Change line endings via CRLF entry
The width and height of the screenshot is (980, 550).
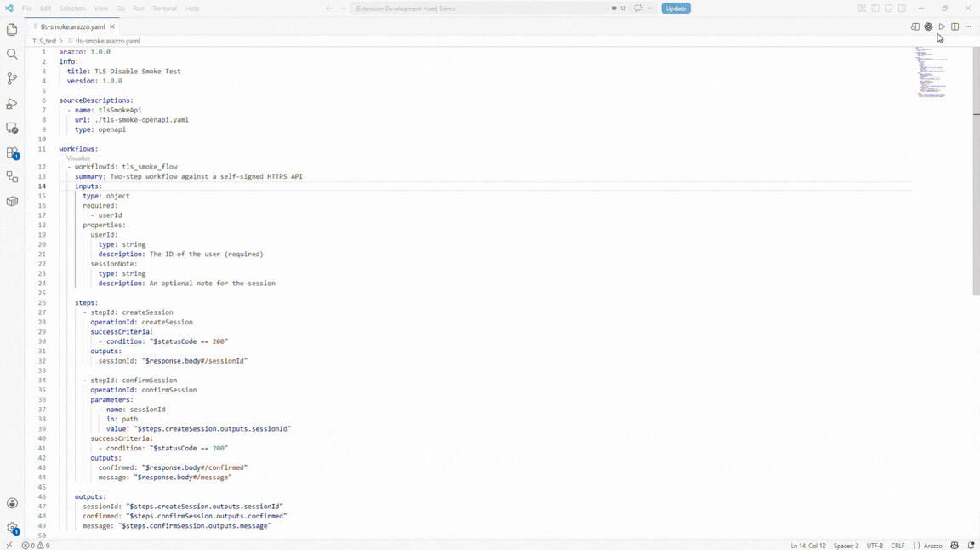click(x=897, y=546)
